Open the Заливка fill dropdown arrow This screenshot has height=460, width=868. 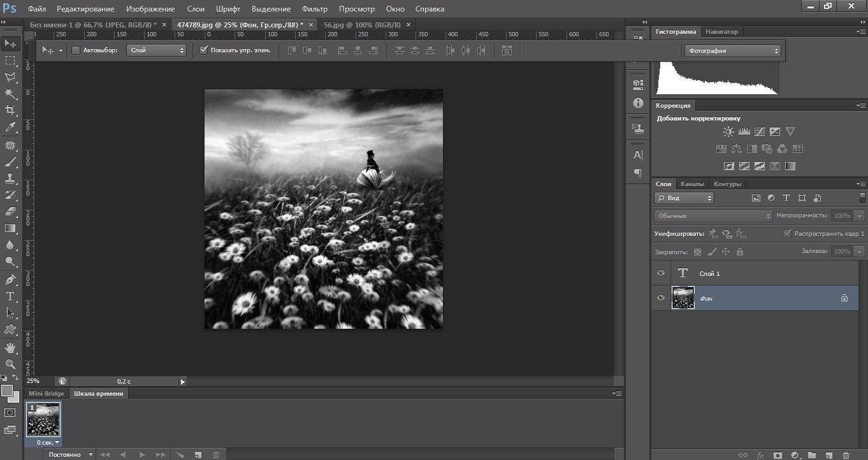(x=860, y=252)
